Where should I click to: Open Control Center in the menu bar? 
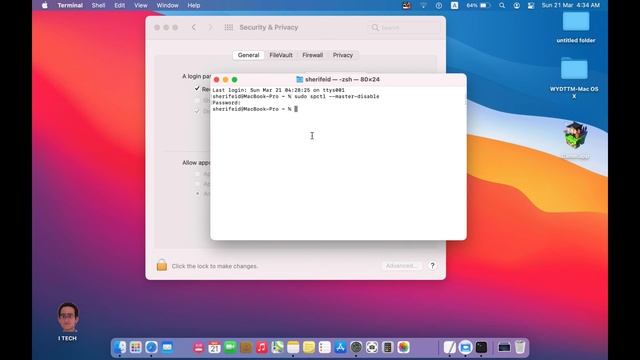531,5
